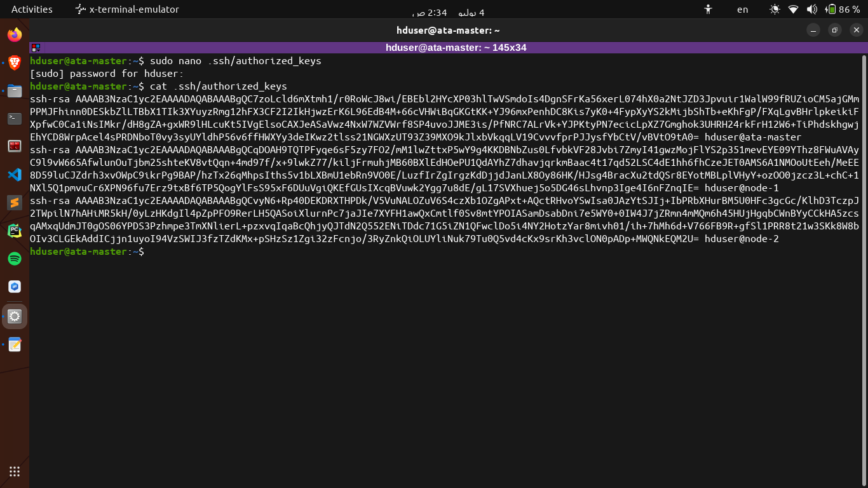Open the accessibility menu in the top bar
Image resolution: width=868 pixels, height=488 pixels.
[x=707, y=9]
